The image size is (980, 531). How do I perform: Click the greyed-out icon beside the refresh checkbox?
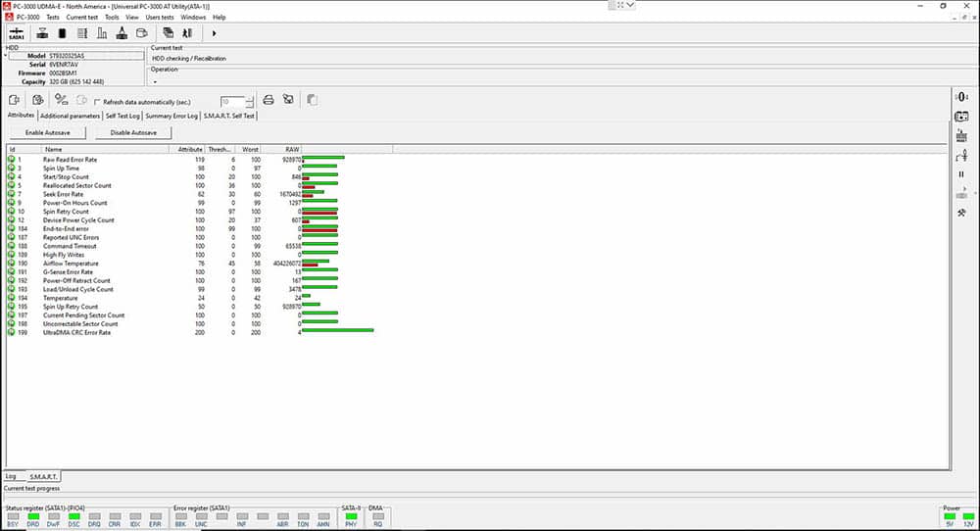(x=81, y=100)
